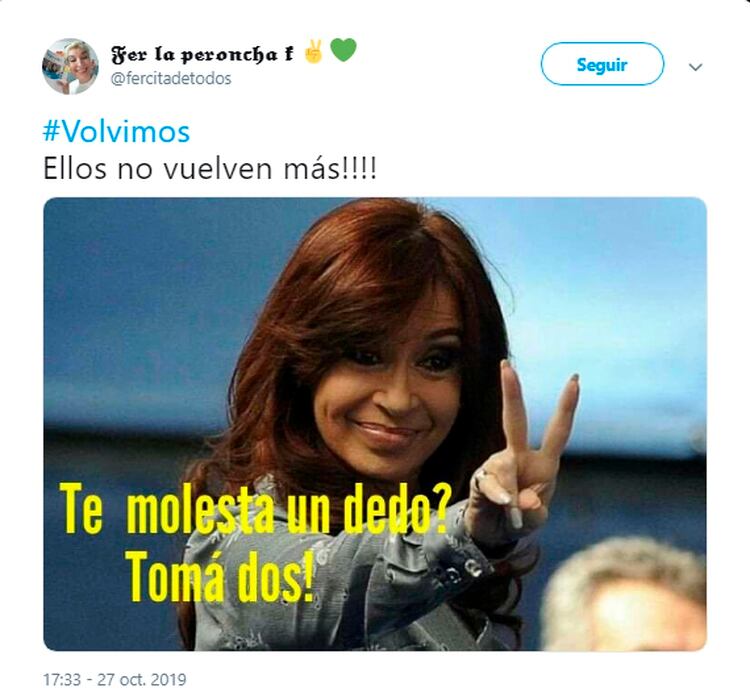Viewport: 750px width, 696px height.
Task: Click the green heart emoji beside name
Action: 343,50
